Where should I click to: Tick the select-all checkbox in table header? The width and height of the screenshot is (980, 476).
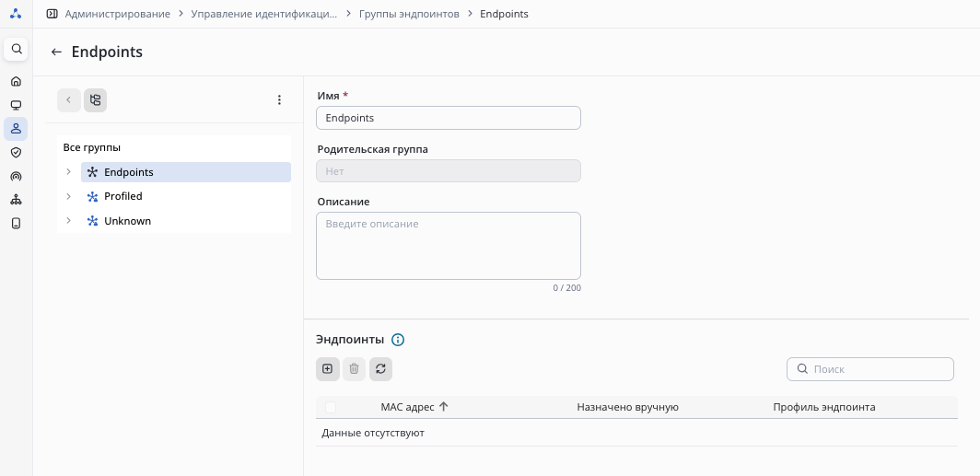[331, 407]
